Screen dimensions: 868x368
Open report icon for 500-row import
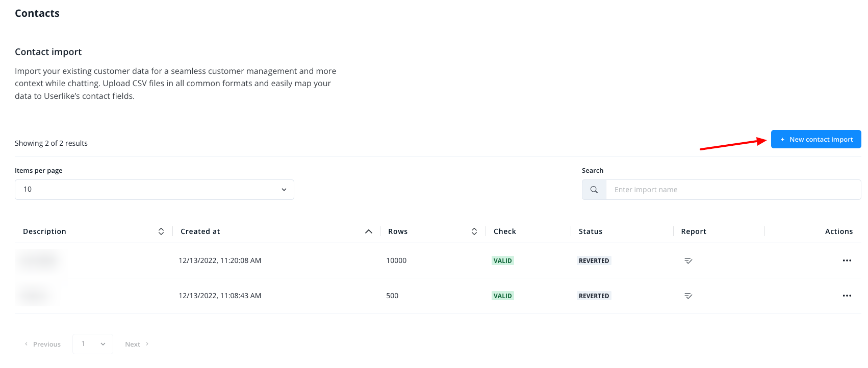click(688, 296)
